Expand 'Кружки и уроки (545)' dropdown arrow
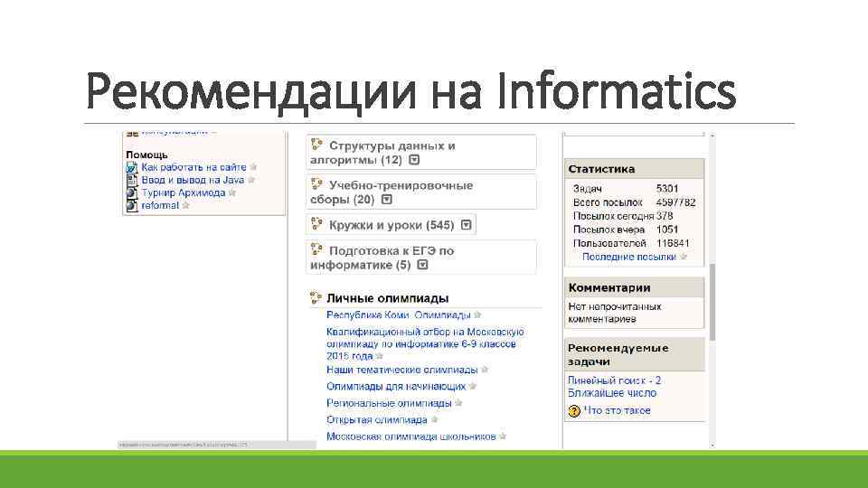Image resolution: width=868 pixels, height=488 pixels. 467,225
